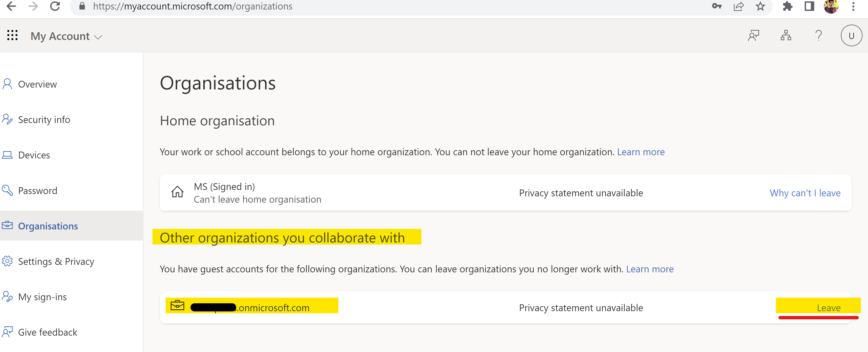
Task: Click the organization switcher icon in header
Action: point(786,35)
